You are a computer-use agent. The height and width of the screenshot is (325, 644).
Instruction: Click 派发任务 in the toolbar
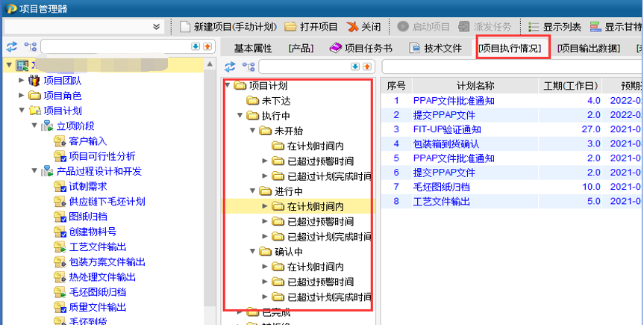pyautogui.click(x=484, y=27)
